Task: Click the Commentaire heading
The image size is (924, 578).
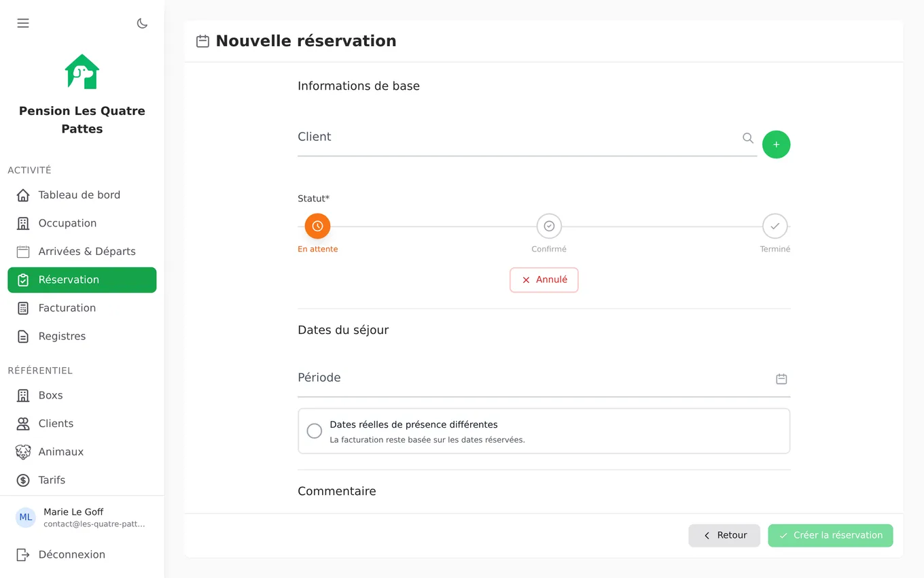Action: pyautogui.click(x=337, y=492)
